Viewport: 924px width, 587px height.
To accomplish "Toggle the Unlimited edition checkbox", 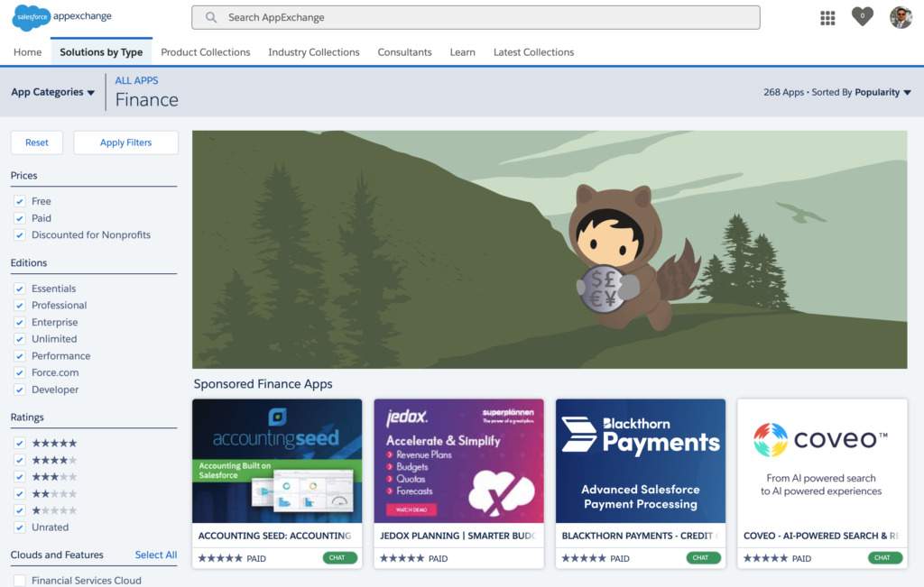I will pyautogui.click(x=20, y=339).
